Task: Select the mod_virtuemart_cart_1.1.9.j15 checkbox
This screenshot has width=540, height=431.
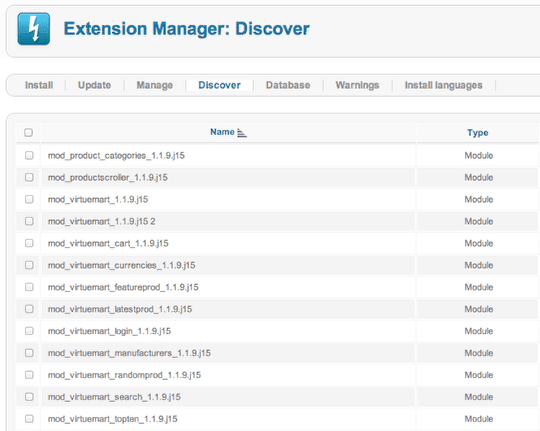Action: [29, 243]
